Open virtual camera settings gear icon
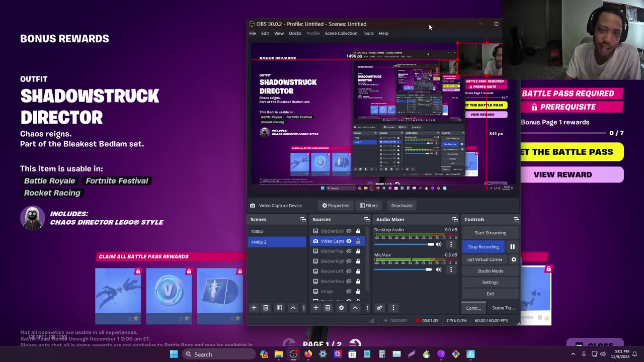Image resolution: width=644 pixels, height=362 pixels. [514, 259]
